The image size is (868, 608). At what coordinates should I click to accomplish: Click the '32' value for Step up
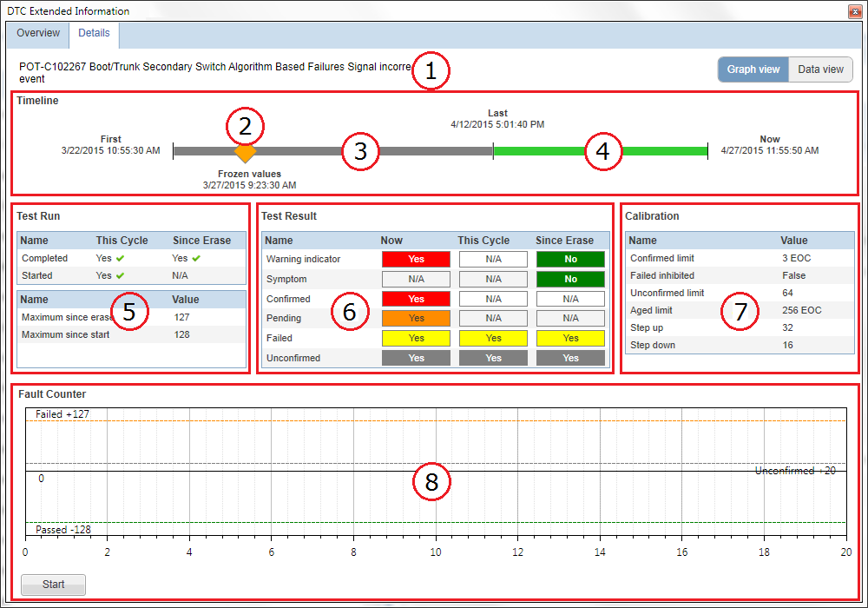(x=788, y=327)
